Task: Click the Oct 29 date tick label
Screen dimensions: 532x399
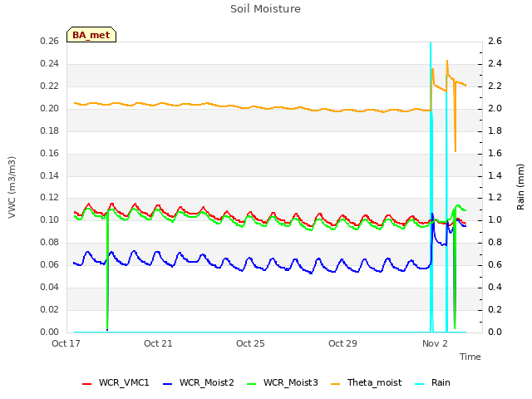Action: [342, 343]
